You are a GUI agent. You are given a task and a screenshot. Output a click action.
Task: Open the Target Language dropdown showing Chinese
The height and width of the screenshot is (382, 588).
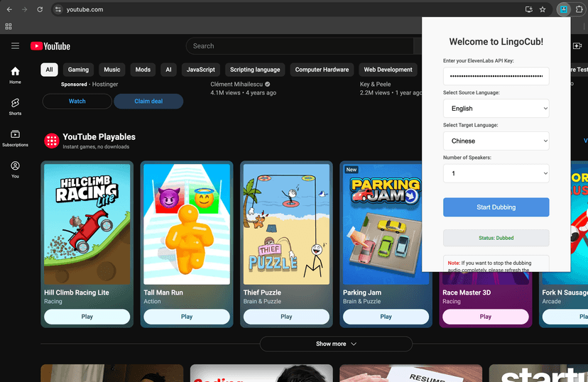(x=496, y=141)
